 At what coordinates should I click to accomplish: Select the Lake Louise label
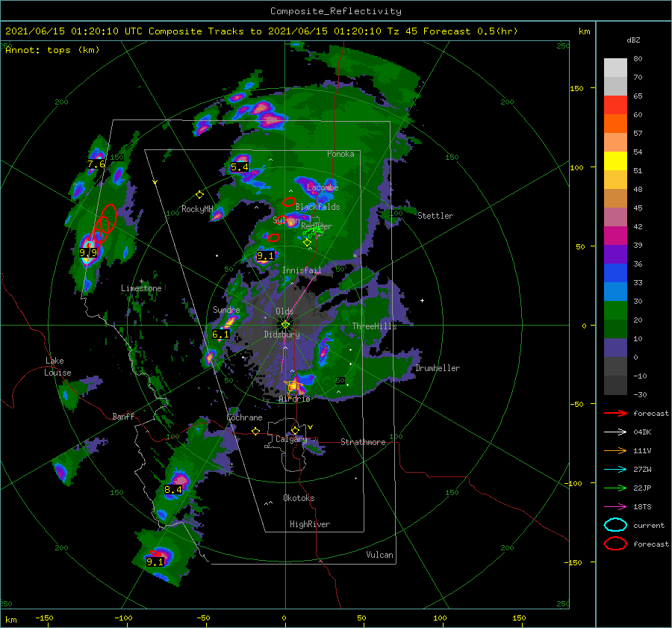pyautogui.click(x=57, y=367)
